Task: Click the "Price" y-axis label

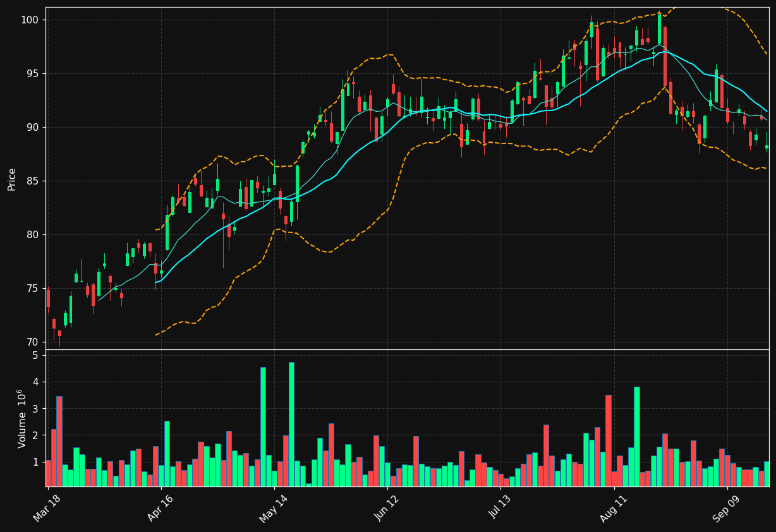Action: 12,179
